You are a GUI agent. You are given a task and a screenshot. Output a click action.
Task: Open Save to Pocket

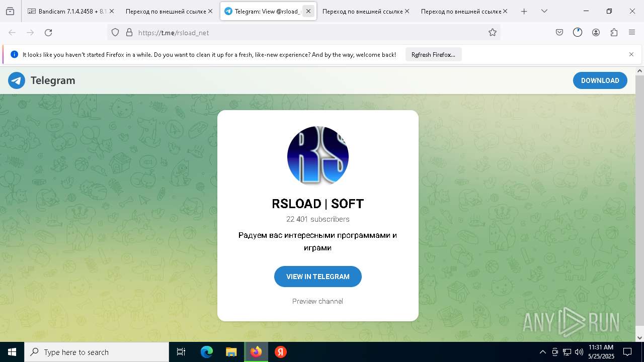(x=559, y=32)
